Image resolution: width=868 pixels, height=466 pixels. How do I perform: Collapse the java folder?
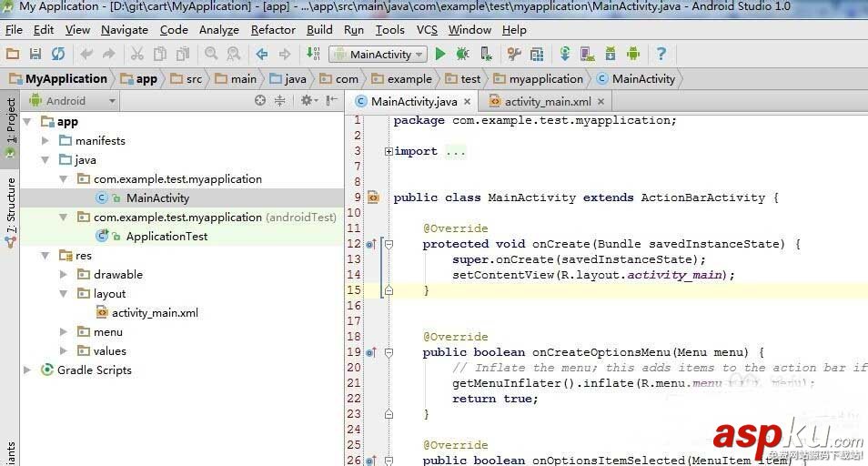pos(45,160)
